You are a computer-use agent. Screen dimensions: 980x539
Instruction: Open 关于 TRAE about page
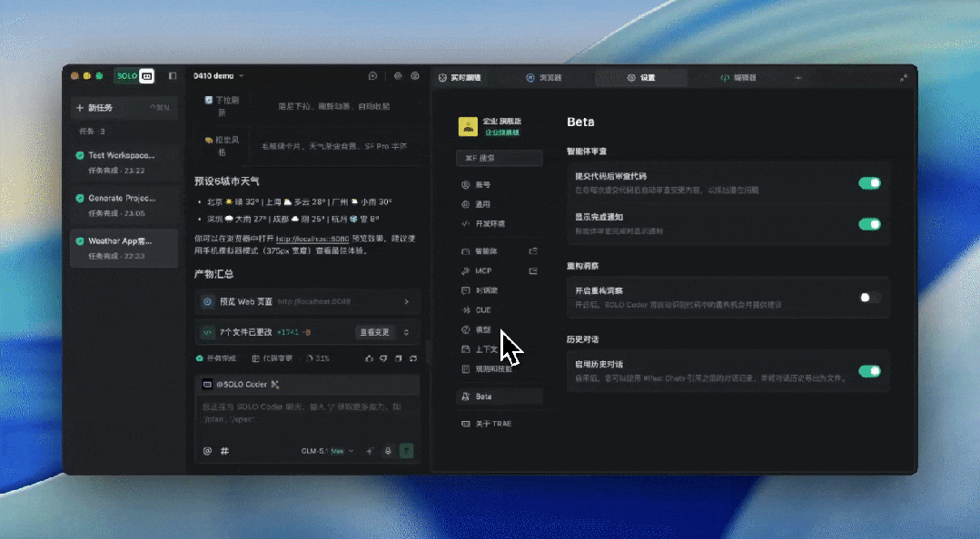click(x=500, y=424)
